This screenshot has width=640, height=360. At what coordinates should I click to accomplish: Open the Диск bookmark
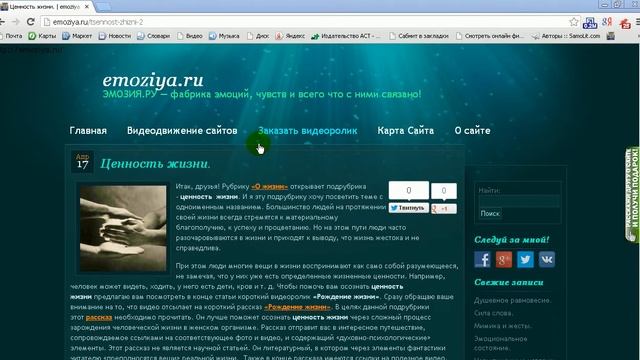[258, 36]
